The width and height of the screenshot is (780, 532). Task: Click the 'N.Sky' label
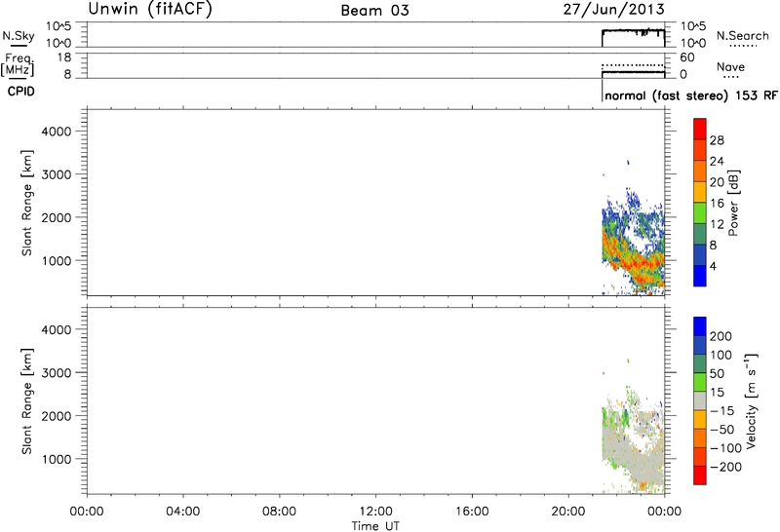[19, 36]
